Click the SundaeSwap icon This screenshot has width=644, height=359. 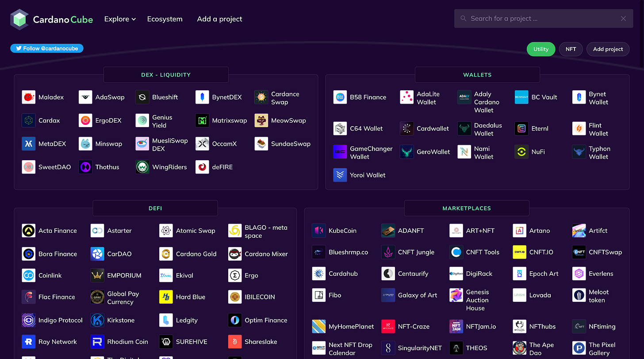pos(261,144)
